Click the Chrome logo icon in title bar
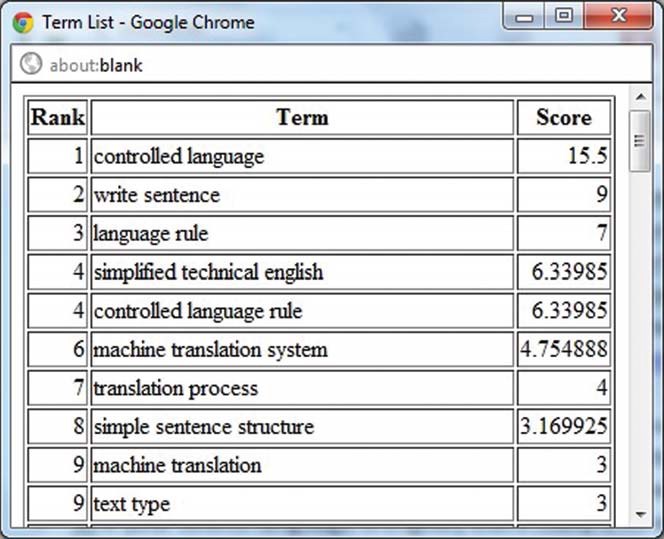Image resolution: width=664 pixels, height=539 pixels. [23, 22]
